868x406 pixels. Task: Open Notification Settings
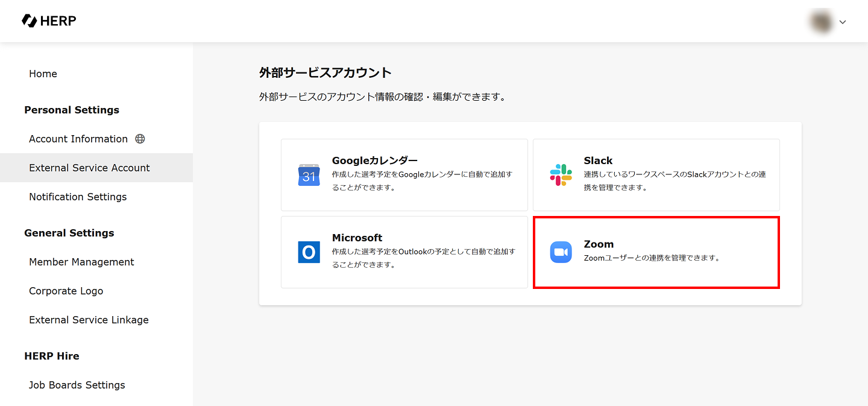96,197
